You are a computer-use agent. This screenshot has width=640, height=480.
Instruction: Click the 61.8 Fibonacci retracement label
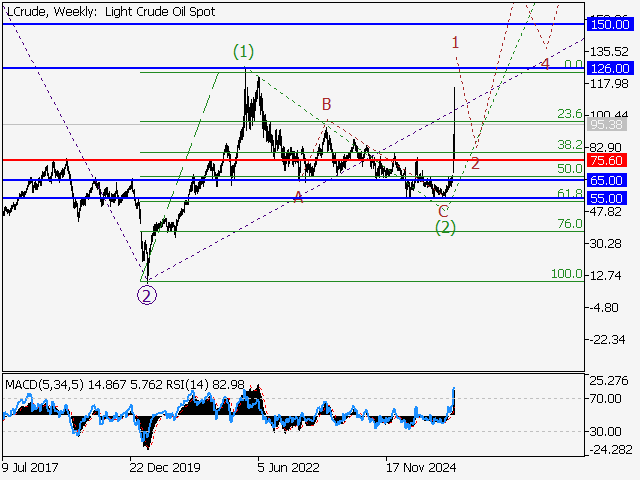[569, 193]
